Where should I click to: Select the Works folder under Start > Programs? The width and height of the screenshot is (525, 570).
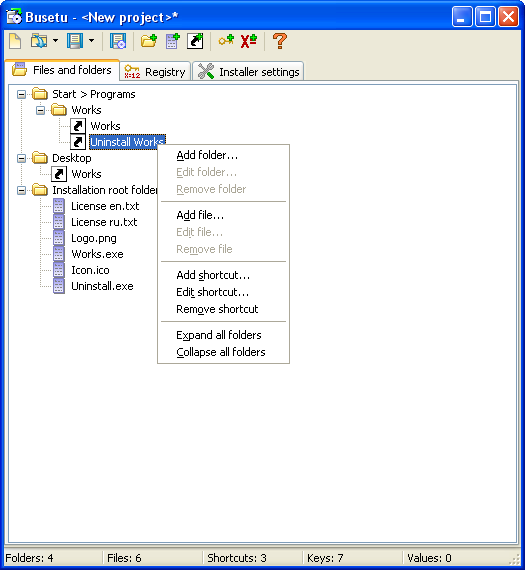click(86, 110)
